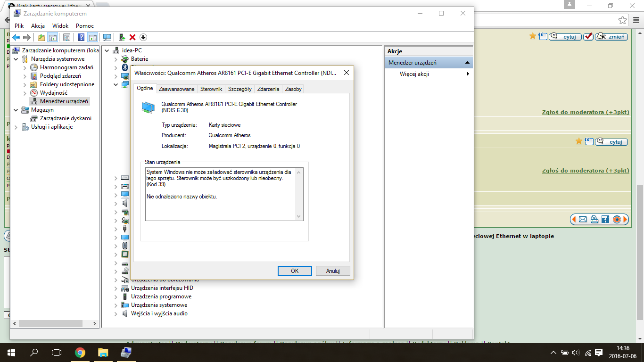The image size is (644, 362).
Task: Click Anuluj to cancel the dialog
Action: coord(333,271)
